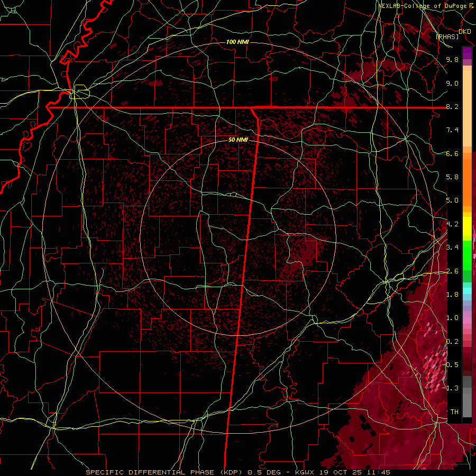476x476 pixels.
Task: Click "SPECIFIC DIFFERENTIAL PHASE (KDP)" caption text
Action: [x=163, y=472]
